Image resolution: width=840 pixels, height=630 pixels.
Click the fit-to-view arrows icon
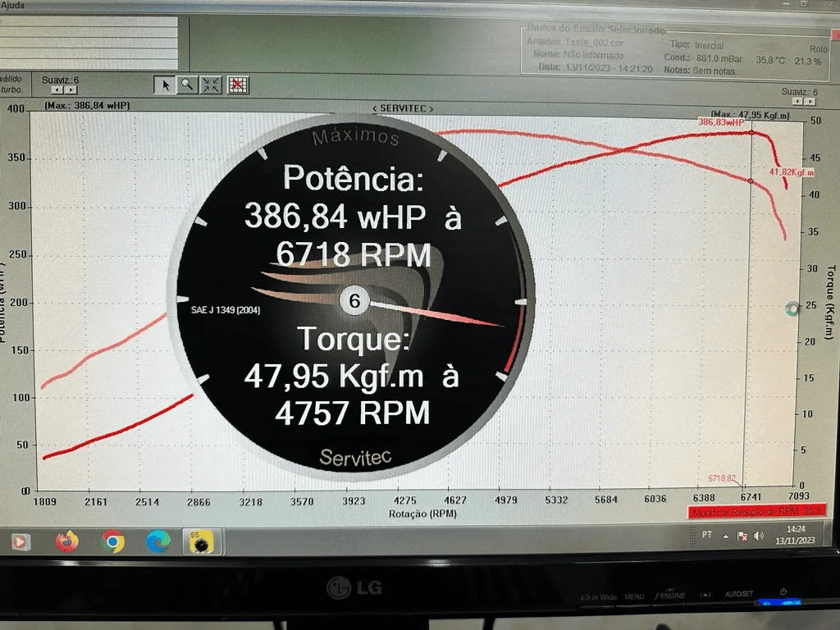click(x=210, y=84)
